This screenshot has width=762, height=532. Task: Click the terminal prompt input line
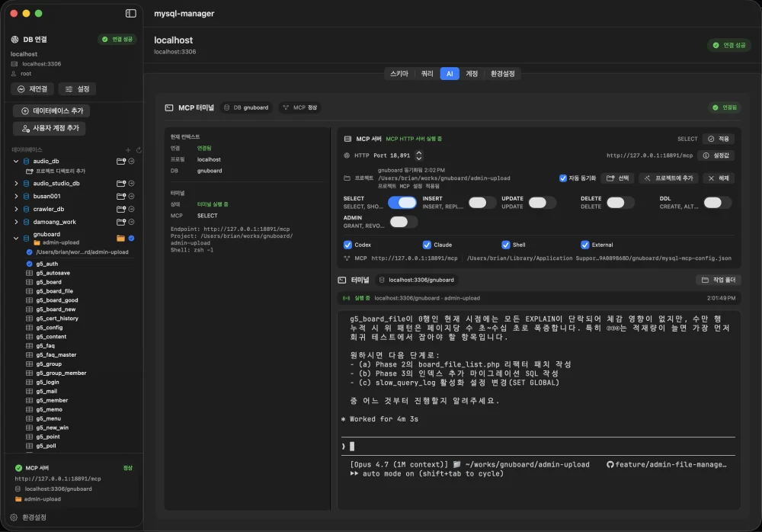click(x=539, y=447)
